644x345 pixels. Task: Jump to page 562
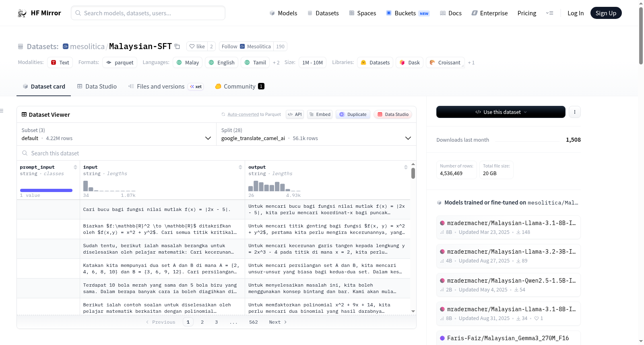click(x=254, y=322)
